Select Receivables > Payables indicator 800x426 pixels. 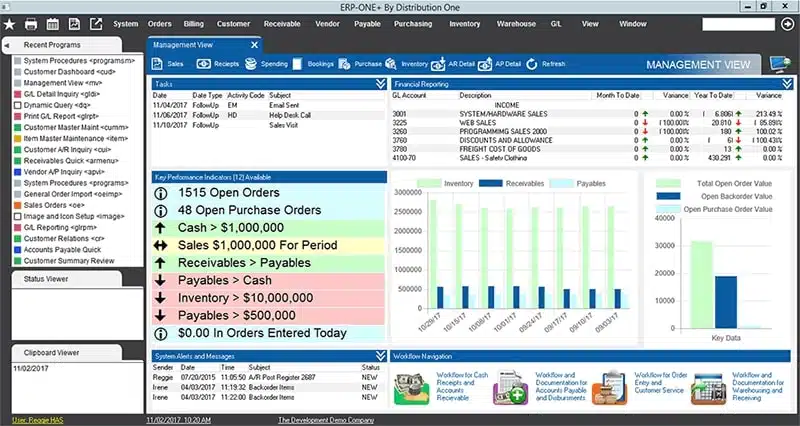(269, 263)
